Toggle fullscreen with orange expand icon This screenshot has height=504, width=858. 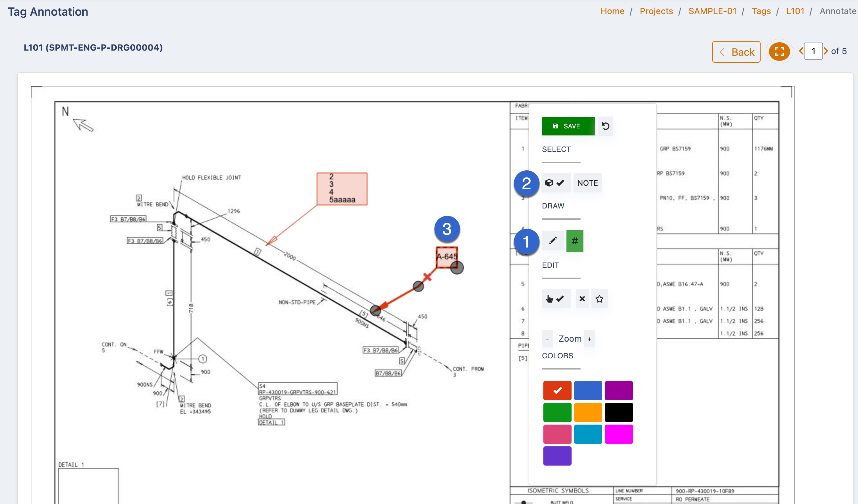point(779,51)
